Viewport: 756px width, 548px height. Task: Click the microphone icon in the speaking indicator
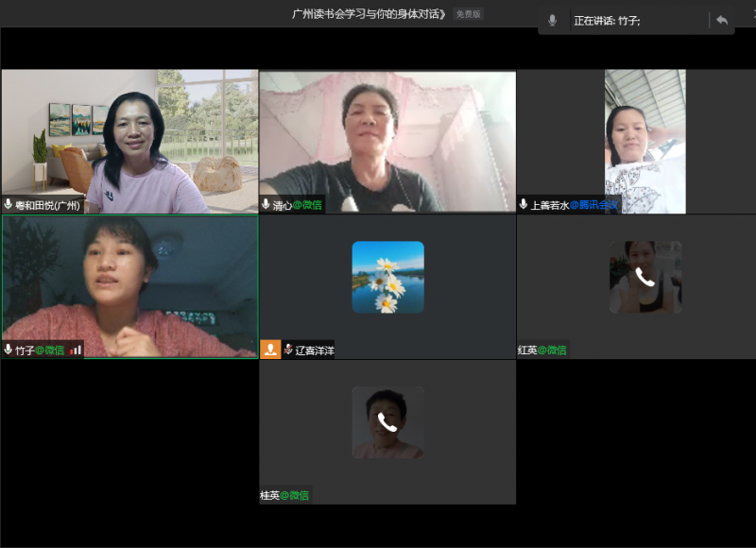tap(552, 20)
